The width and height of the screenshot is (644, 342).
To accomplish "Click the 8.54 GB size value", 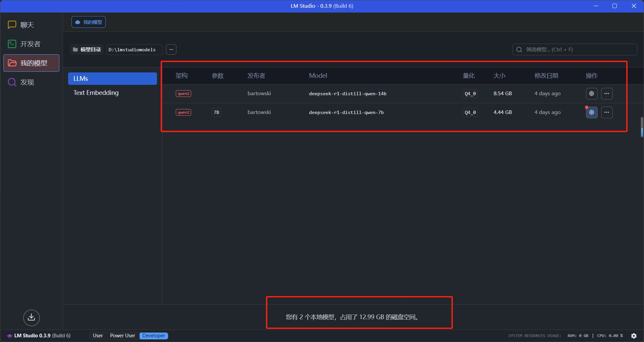I will 503,94.
